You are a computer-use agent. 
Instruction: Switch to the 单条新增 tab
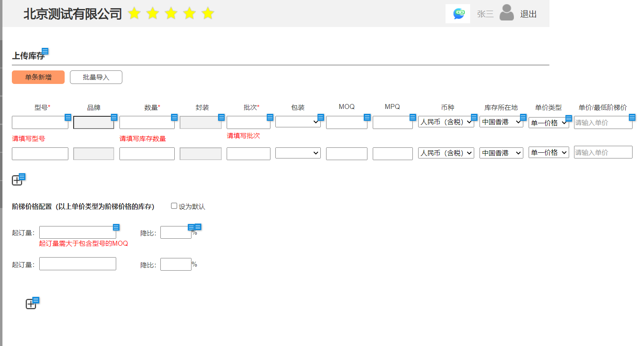pos(38,77)
